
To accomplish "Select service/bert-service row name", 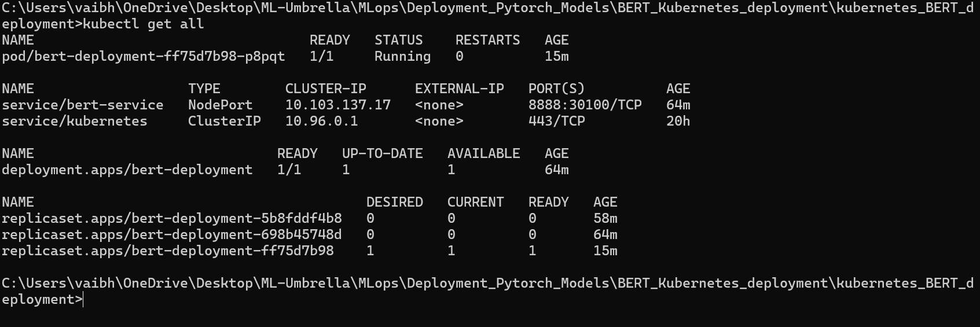I will click(x=83, y=105).
